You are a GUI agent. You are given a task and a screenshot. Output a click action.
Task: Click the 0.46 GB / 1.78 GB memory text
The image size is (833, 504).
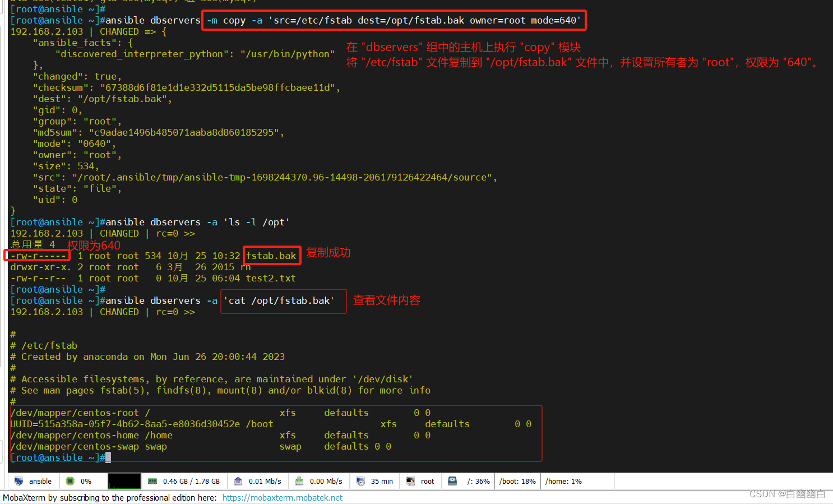191,481
